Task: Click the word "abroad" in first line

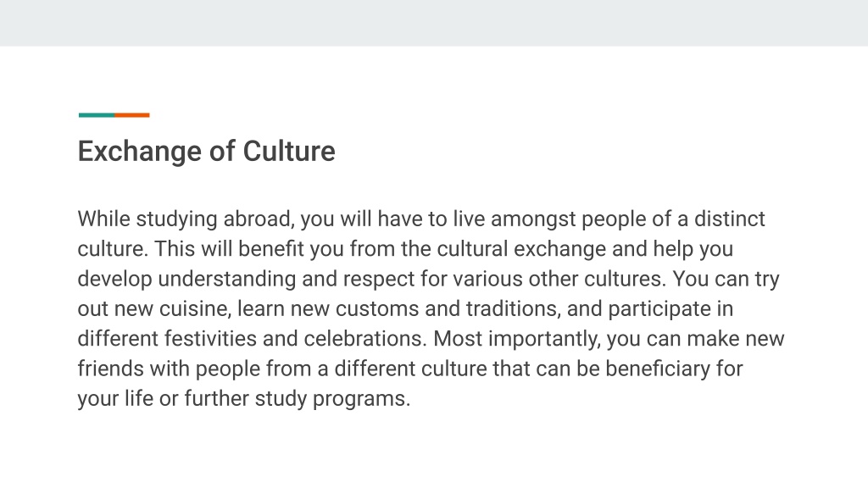Action: pyautogui.click(x=257, y=219)
